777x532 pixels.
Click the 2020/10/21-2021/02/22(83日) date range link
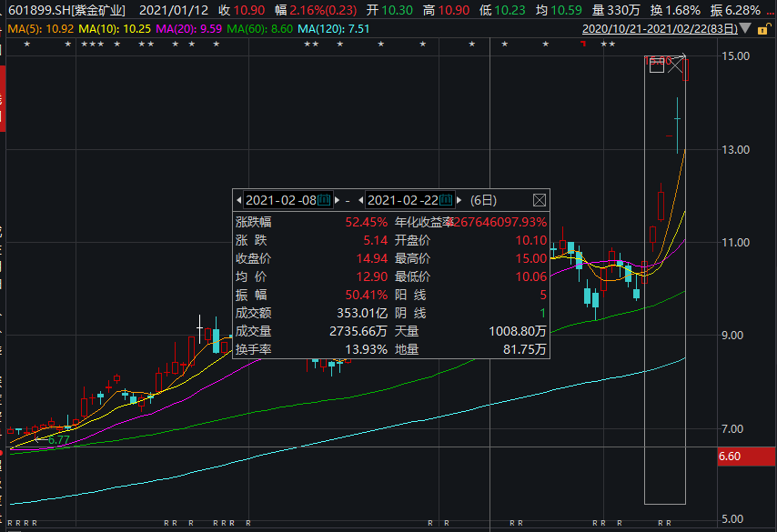(x=660, y=29)
